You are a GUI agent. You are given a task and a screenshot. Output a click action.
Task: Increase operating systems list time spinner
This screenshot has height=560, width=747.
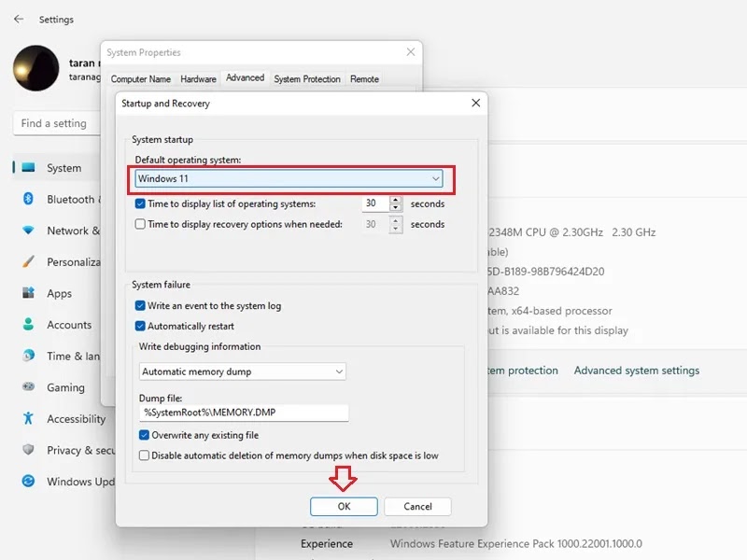395,200
